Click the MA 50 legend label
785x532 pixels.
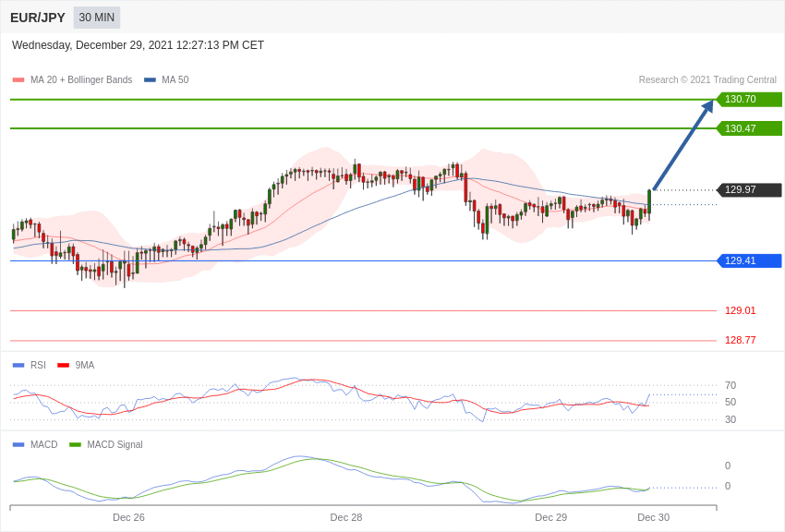tap(175, 79)
